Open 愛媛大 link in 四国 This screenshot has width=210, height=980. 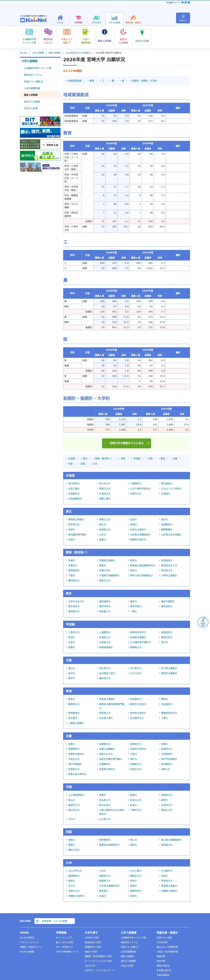(71, 845)
